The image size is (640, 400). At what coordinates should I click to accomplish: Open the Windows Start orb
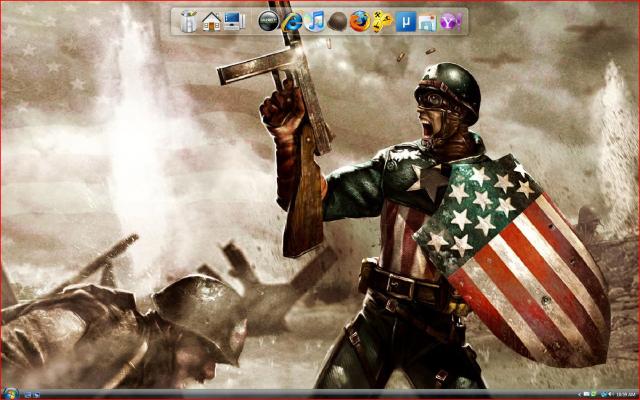tap(10, 394)
